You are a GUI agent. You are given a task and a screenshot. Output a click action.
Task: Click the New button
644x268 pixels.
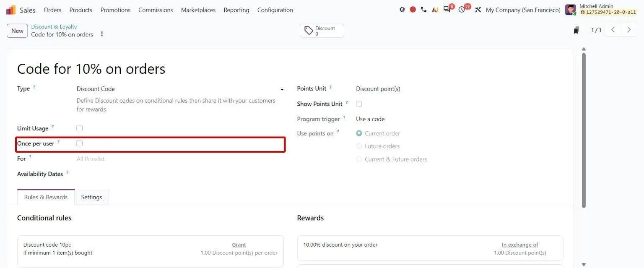(17, 31)
